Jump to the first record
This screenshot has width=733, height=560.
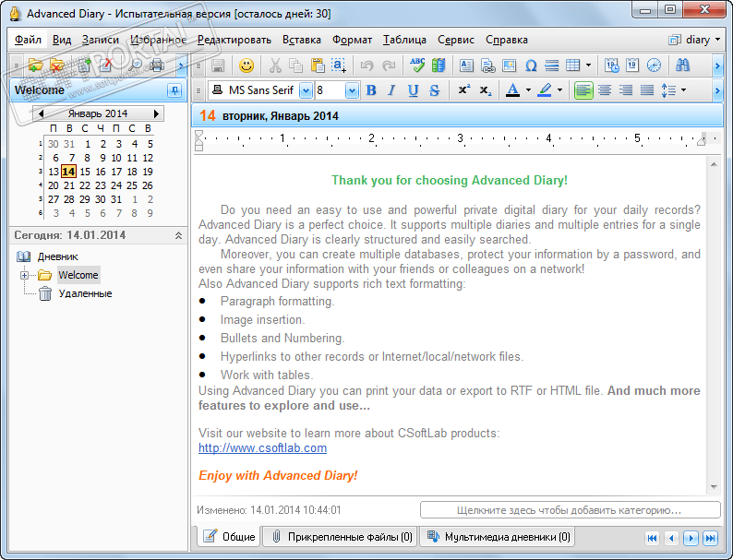652,538
